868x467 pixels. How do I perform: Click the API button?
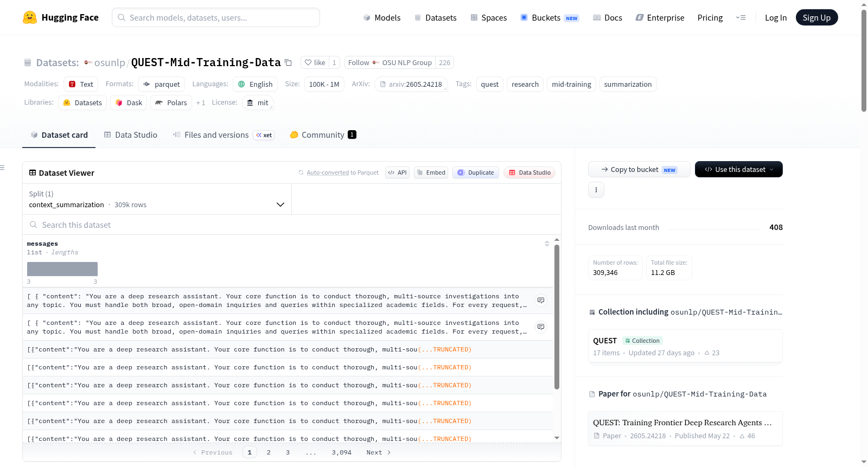(x=397, y=173)
